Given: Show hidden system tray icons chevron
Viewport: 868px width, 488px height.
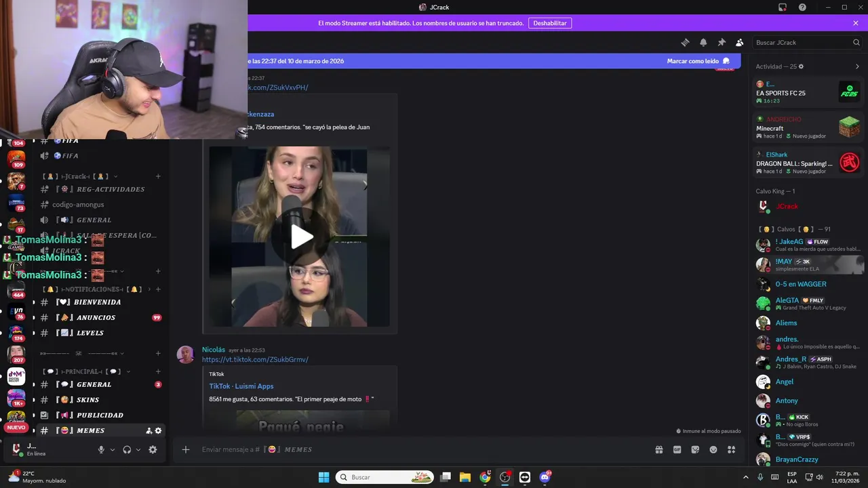Looking at the screenshot, I should click(x=746, y=477).
